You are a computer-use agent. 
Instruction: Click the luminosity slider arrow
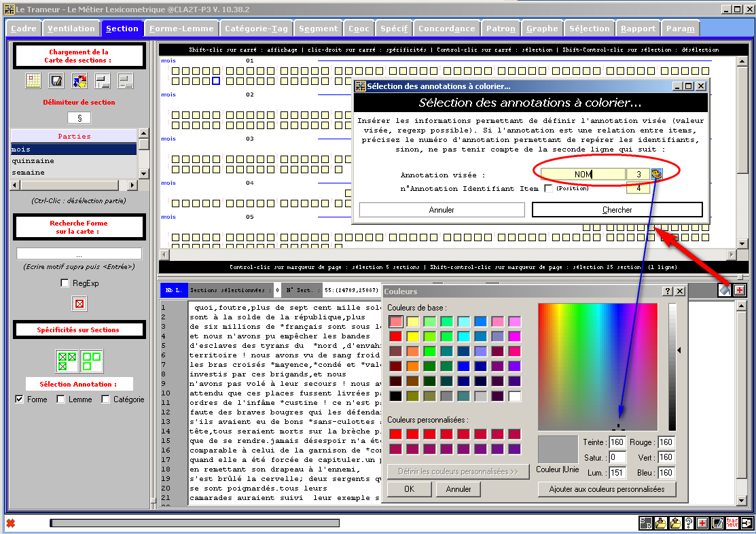point(679,350)
